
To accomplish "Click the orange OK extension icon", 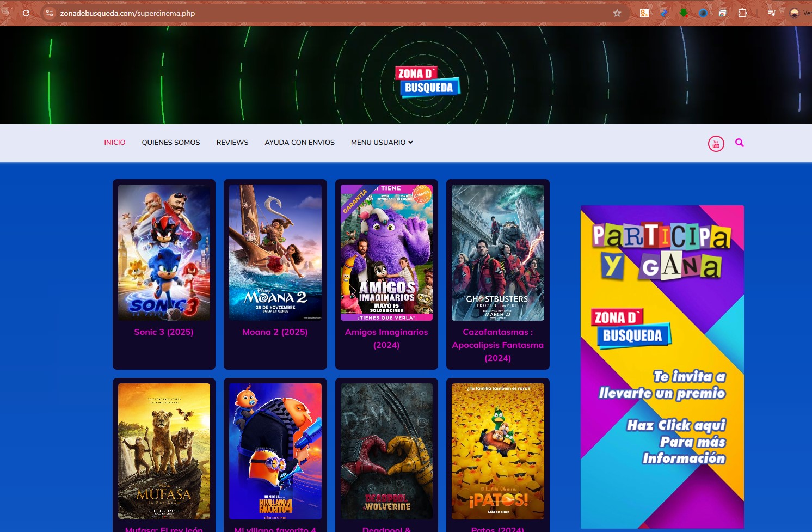I will point(644,13).
